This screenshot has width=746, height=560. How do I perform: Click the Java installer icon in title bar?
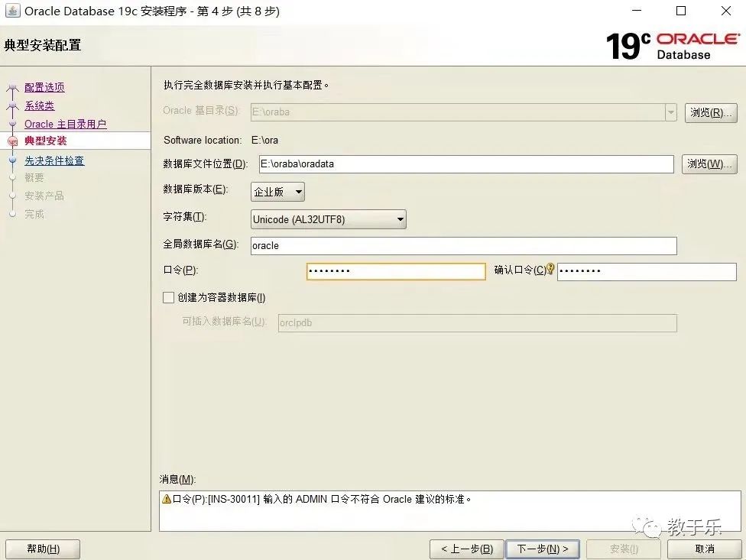pos(12,11)
